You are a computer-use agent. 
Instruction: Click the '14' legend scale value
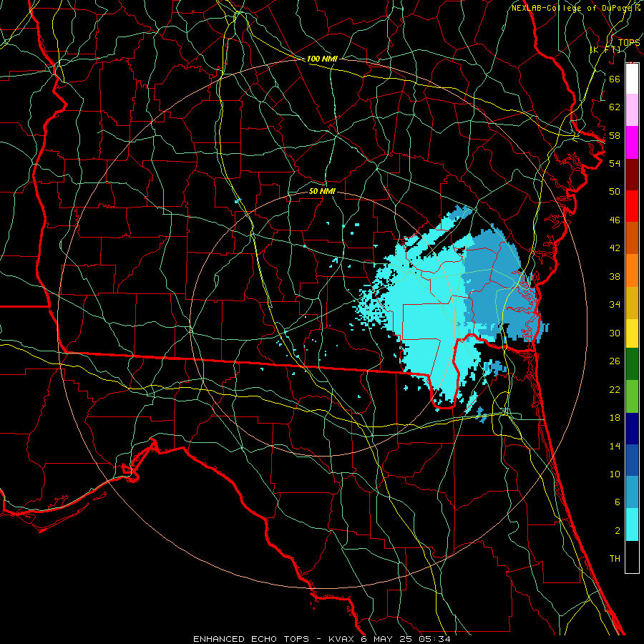point(615,446)
